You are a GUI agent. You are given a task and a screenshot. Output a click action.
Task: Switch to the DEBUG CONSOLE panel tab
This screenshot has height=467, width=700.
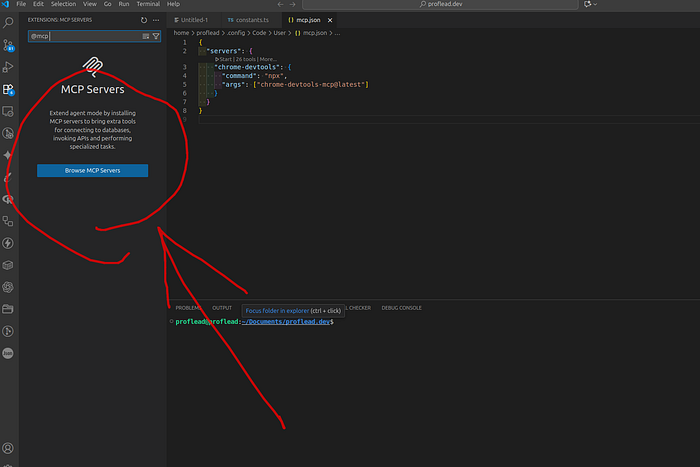point(401,308)
